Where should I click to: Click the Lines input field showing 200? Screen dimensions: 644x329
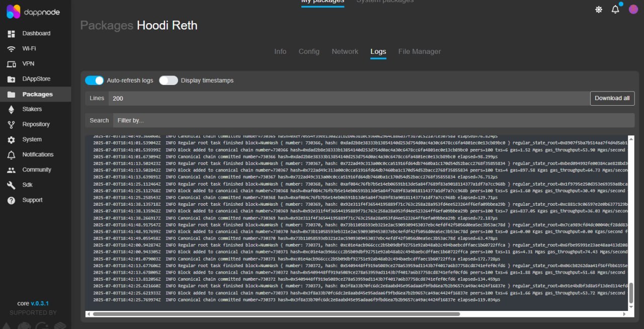coord(349,98)
